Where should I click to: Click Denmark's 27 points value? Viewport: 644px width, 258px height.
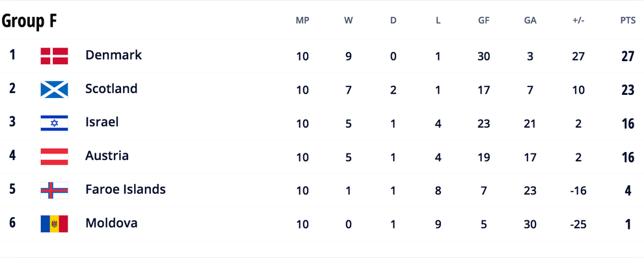coord(628,56)
